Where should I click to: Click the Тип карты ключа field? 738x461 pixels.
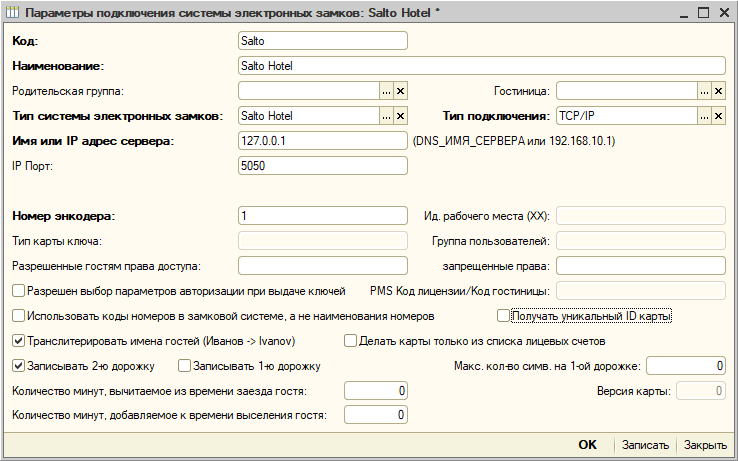(322, 241)
